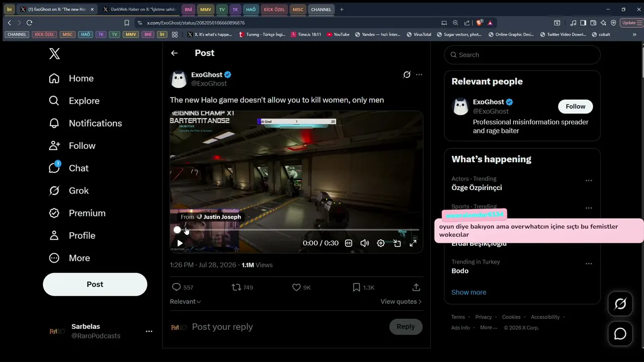644x362 pixels.
Task: Open Chat in the left sidebar
Action: pyautogui.click(x=68, y=168)
